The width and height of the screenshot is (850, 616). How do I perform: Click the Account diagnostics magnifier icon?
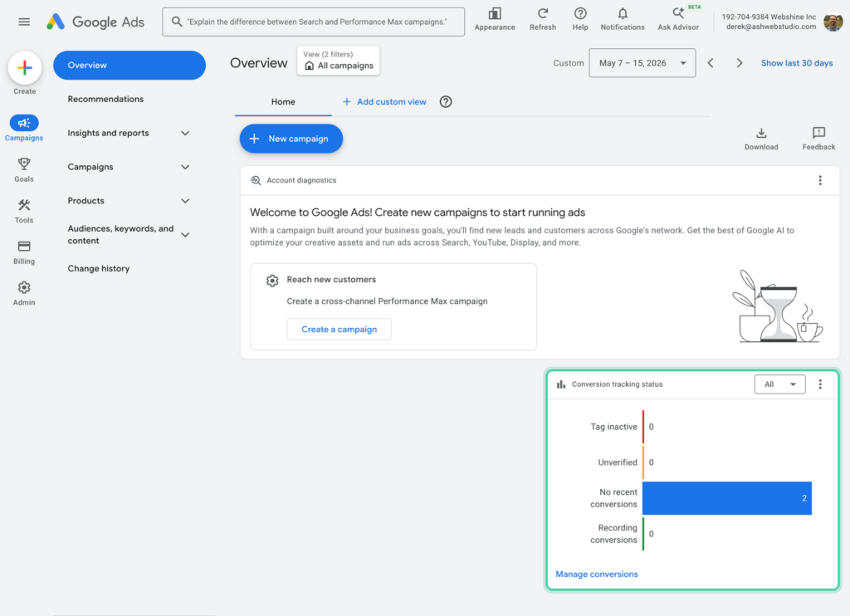click(256, 181)
